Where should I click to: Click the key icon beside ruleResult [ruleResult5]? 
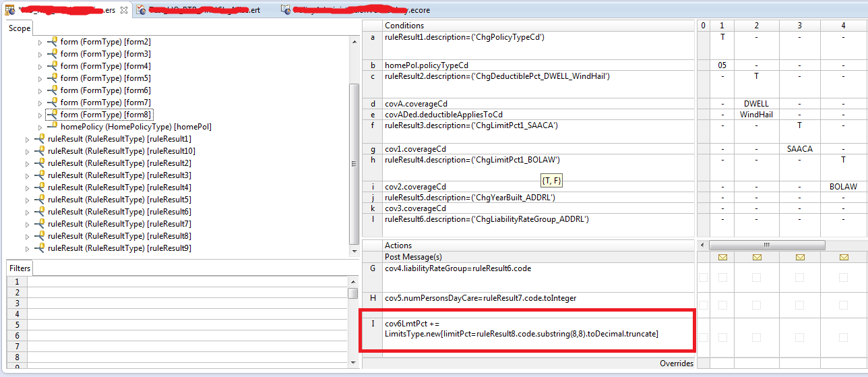[40, 200]
